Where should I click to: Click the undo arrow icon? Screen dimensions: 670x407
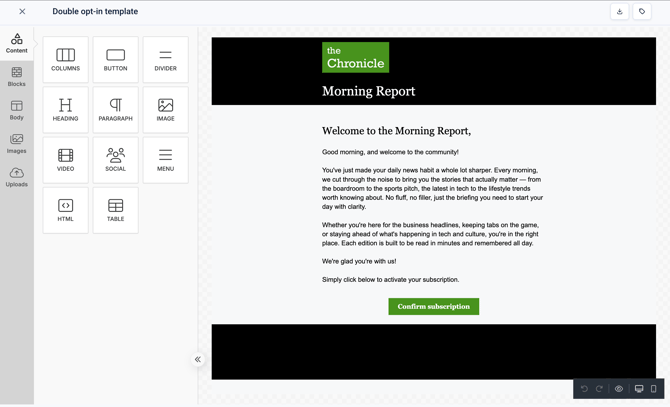[x=584, y=389]
